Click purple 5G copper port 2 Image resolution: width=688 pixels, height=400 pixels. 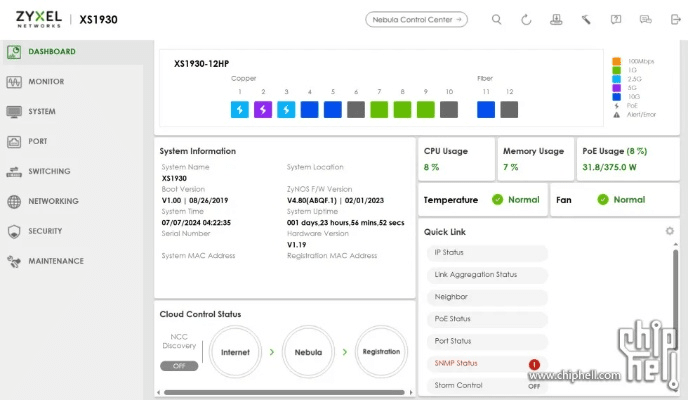[263, 109]
